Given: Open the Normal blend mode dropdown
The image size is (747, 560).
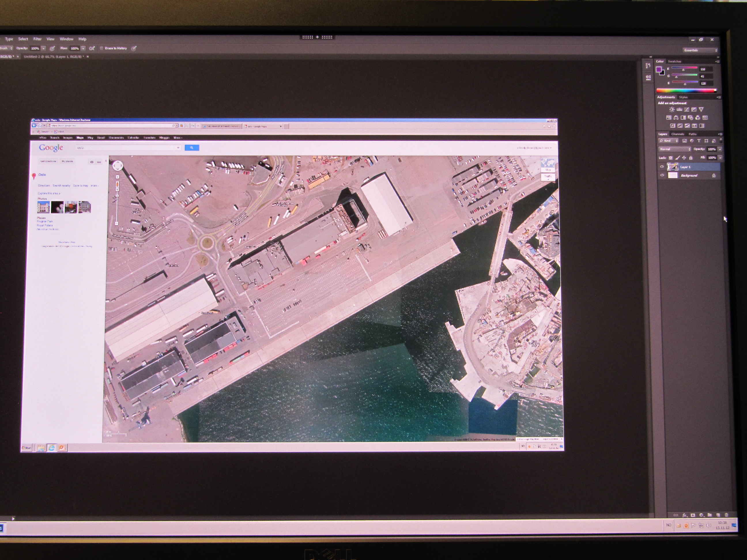Looking at the screenshot, I should click(x=675, y=149).
